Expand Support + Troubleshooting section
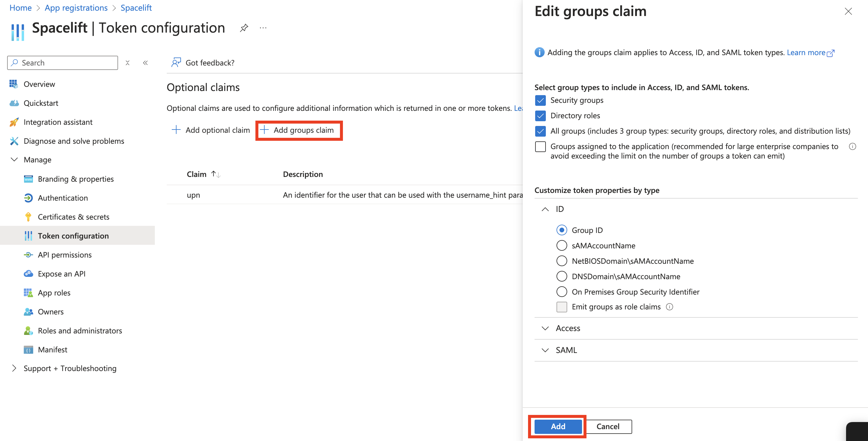The width and height of the screenshot is (868, 441). [x=14, y=368]
